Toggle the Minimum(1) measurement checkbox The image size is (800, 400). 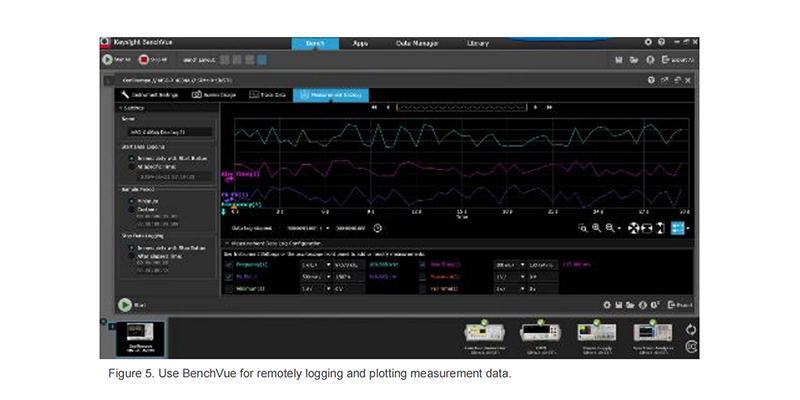[x=229, y=289]
